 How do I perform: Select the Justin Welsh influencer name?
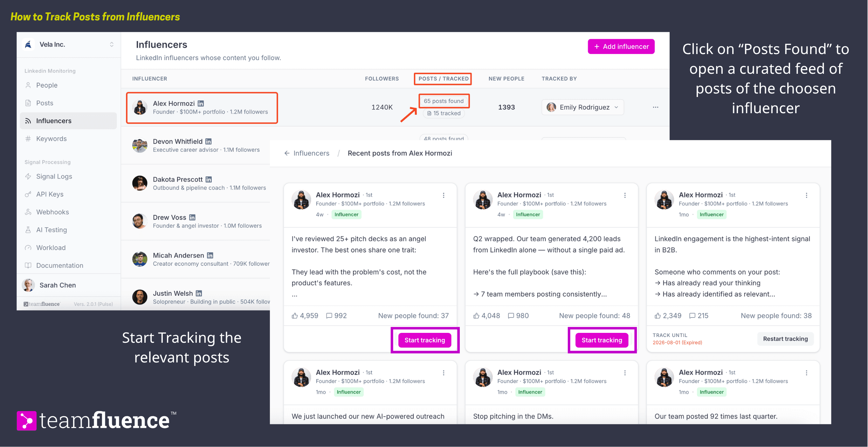[x=173, y=294]
